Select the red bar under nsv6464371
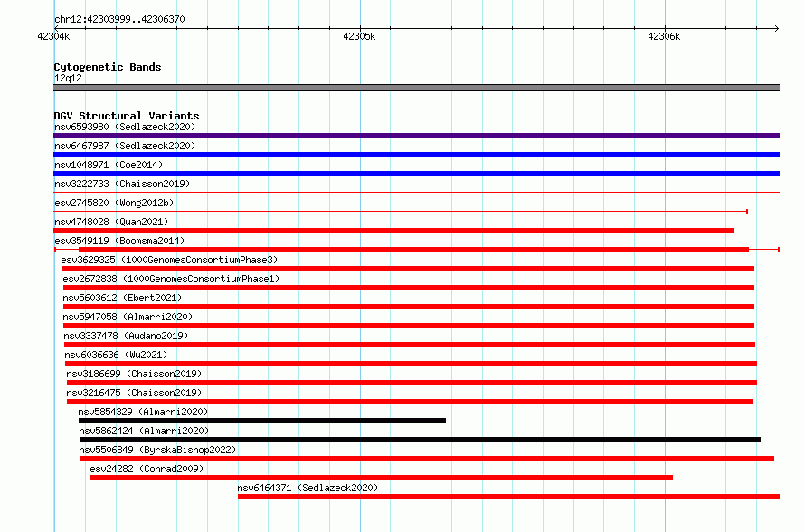Screen dimensions: 805x532 [x=508, y=497]
